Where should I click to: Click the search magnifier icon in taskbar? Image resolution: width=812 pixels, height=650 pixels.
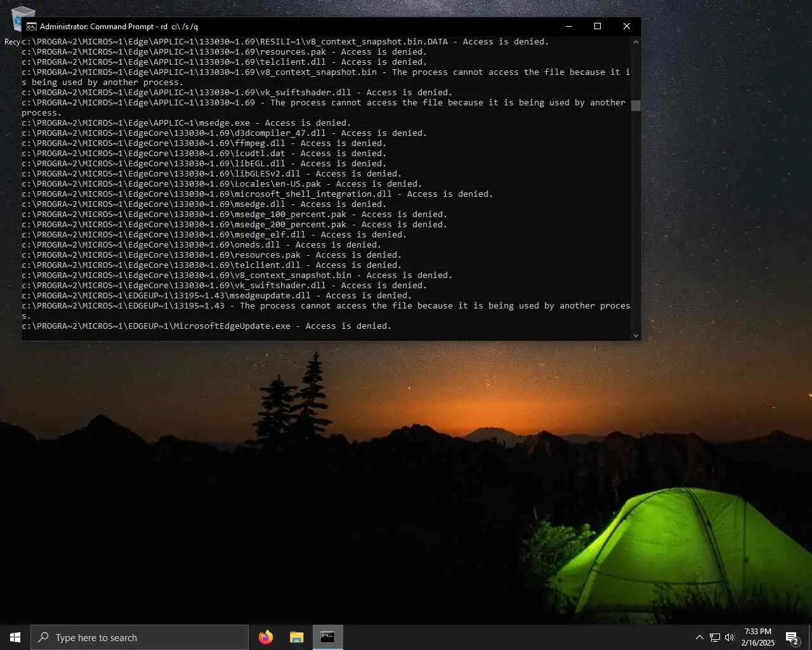point(43,637)
